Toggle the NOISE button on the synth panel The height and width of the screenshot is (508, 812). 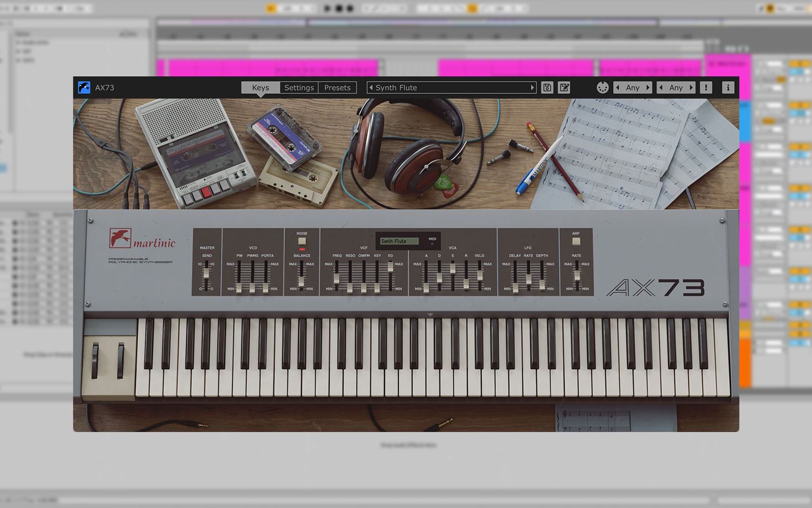(x=302, y=241)
